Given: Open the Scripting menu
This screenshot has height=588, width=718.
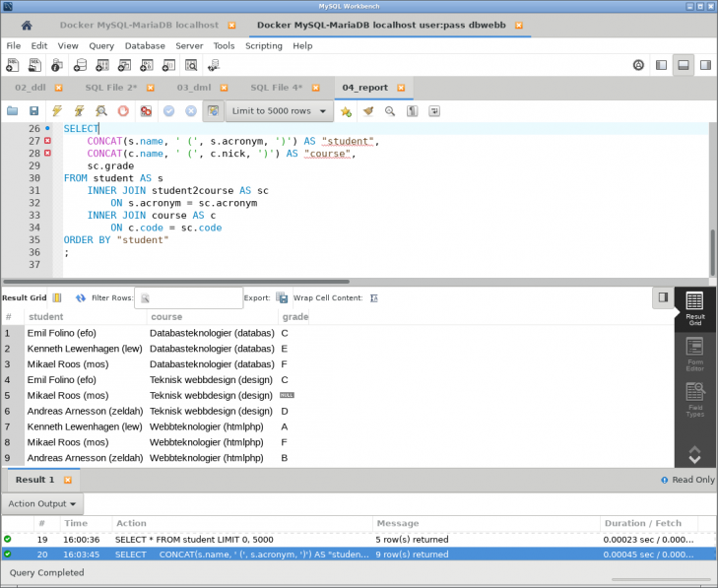Looking at the screenshot, I should pos(264,45).
